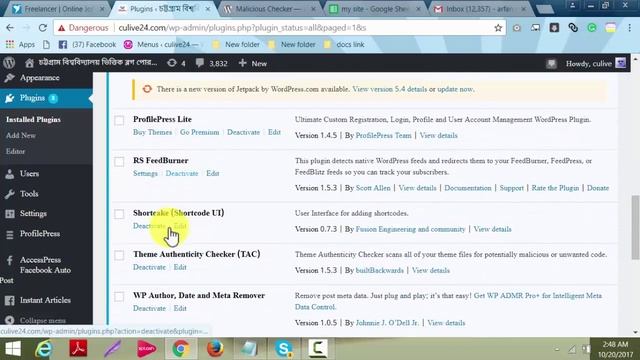Screen dimensions: 640x360
Task: Open comments bubble showing 3,832
Action: click(x=211, y=63)
